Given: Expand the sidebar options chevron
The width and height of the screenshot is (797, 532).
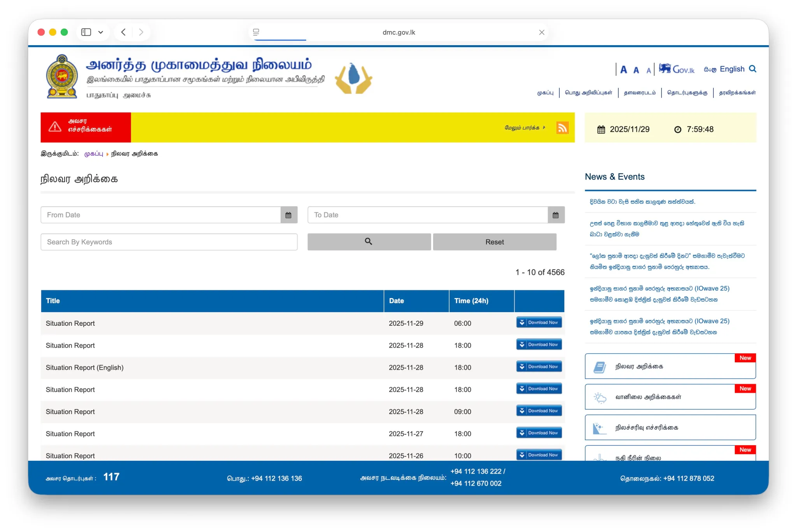Looking at the screenshot, I should coord(101,32).
